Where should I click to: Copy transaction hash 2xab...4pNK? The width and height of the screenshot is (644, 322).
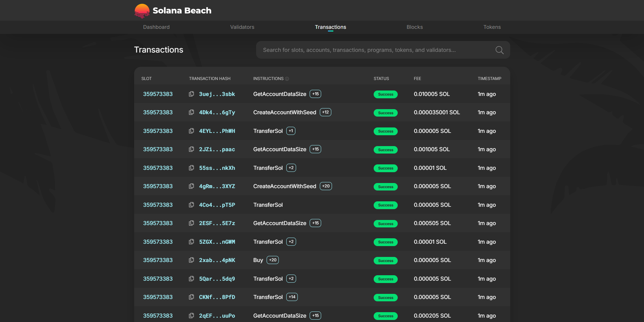click(191, 260)
